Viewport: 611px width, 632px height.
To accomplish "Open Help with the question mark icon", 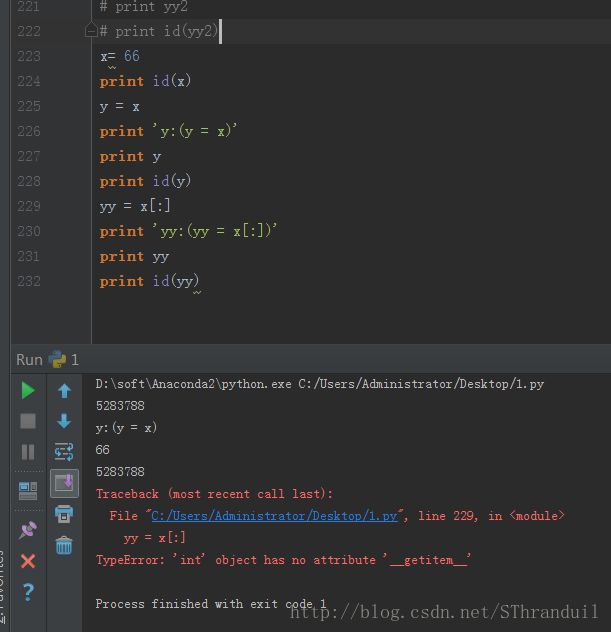I will click(x=28, y=592).
